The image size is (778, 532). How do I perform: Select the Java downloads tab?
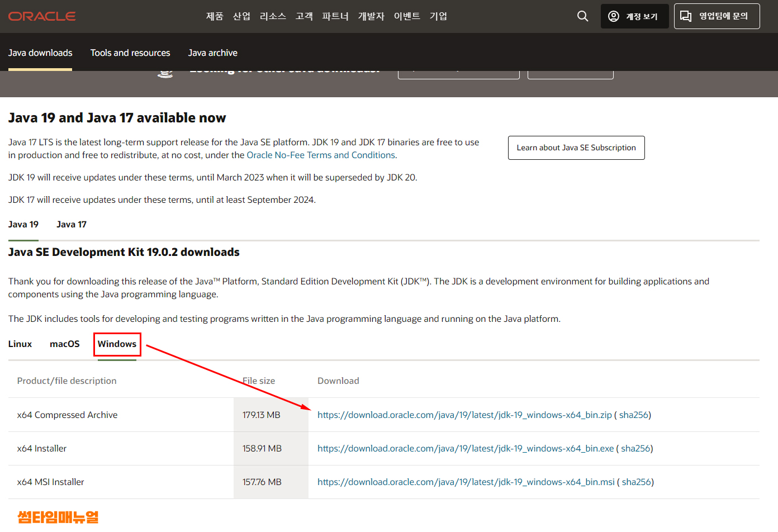40,53
